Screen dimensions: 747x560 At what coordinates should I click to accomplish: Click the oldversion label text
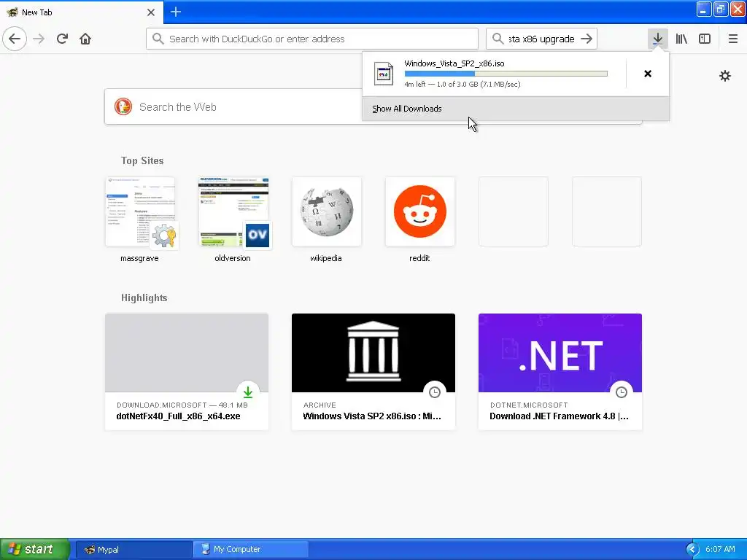[x=233, y=258]
